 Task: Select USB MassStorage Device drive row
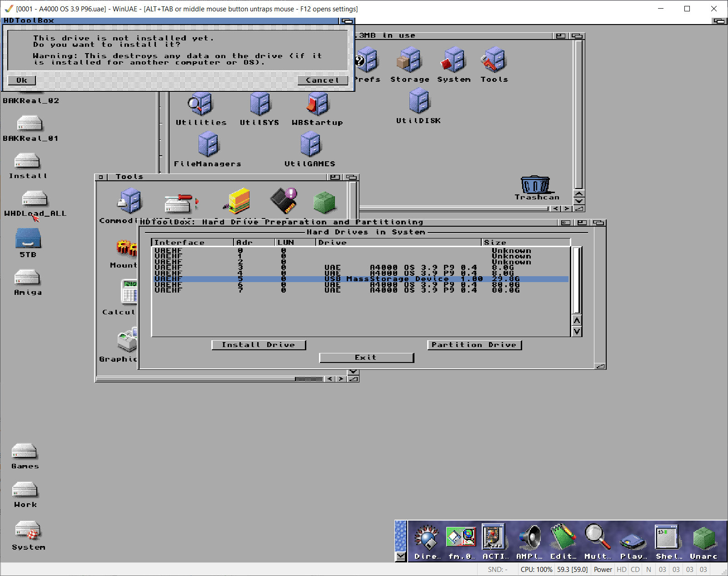[x=361, y=279]
